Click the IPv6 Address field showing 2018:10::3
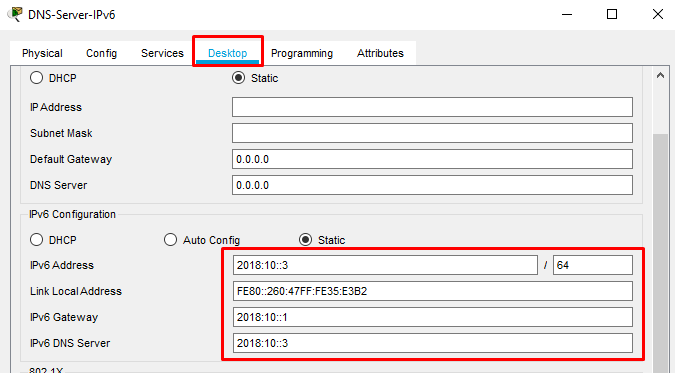Viewport: 675px width, 373px height. point(385,265)
